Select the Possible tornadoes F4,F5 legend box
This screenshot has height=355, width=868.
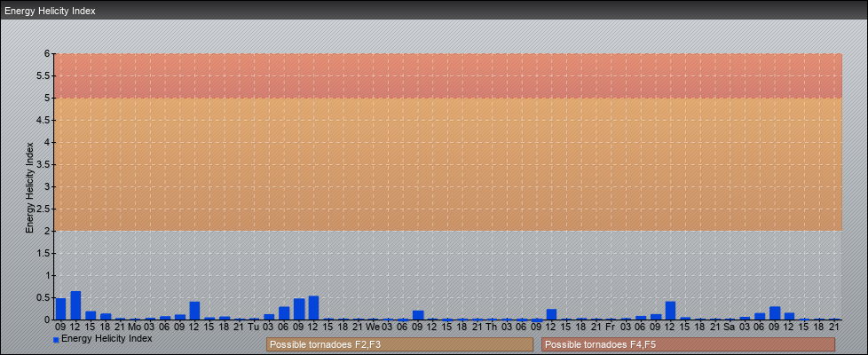tap(688, 344)
